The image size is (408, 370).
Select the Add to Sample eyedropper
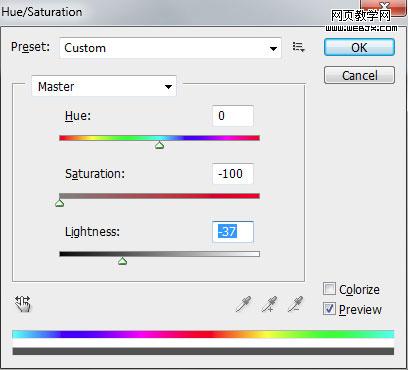coord(270,304)
